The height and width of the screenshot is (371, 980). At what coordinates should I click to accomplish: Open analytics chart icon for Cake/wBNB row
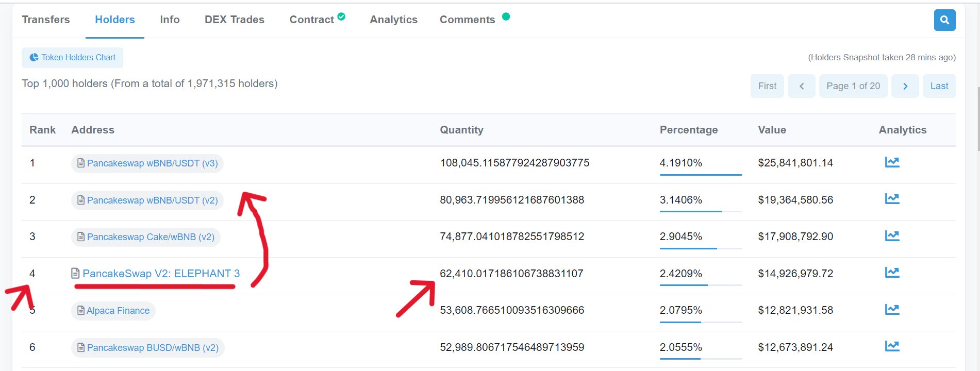[x=892, y=236]
